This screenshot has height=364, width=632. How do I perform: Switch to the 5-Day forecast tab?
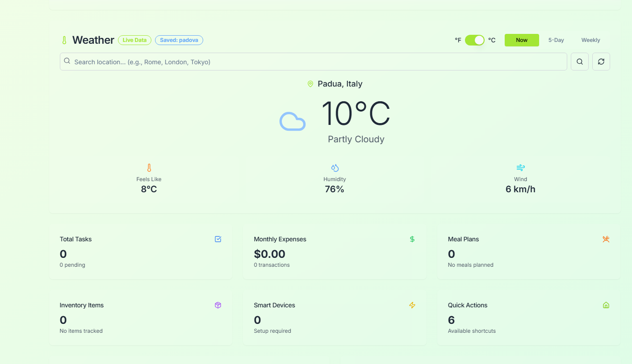point(556,40)
